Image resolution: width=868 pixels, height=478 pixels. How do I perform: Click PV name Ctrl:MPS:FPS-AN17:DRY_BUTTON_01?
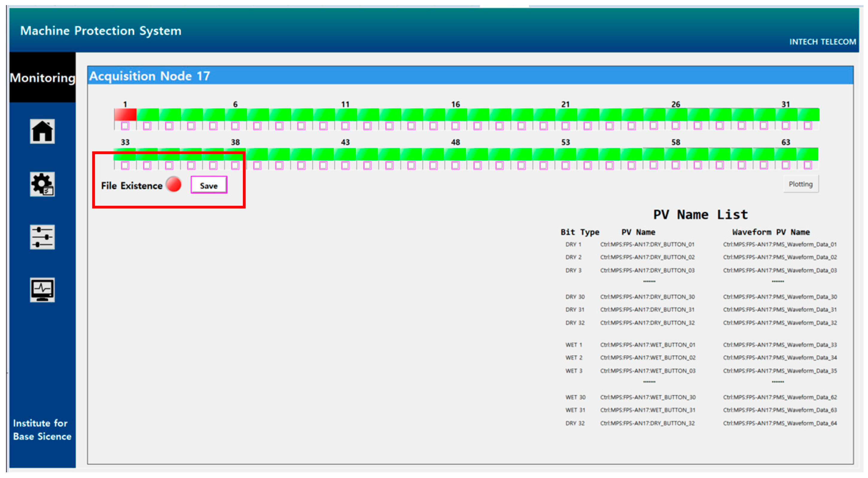click(647, 244)
